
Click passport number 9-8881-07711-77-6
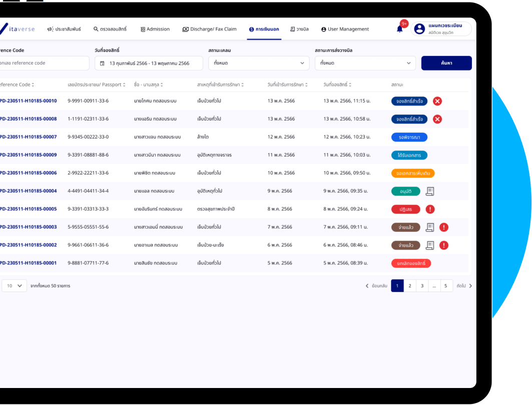(x=88, y=263)
